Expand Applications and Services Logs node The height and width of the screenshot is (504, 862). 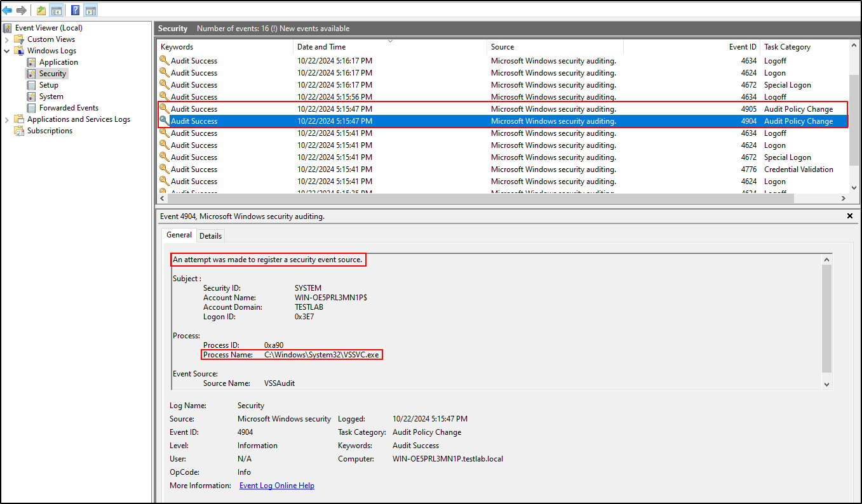pyautogui.click(x=7, y=119)
